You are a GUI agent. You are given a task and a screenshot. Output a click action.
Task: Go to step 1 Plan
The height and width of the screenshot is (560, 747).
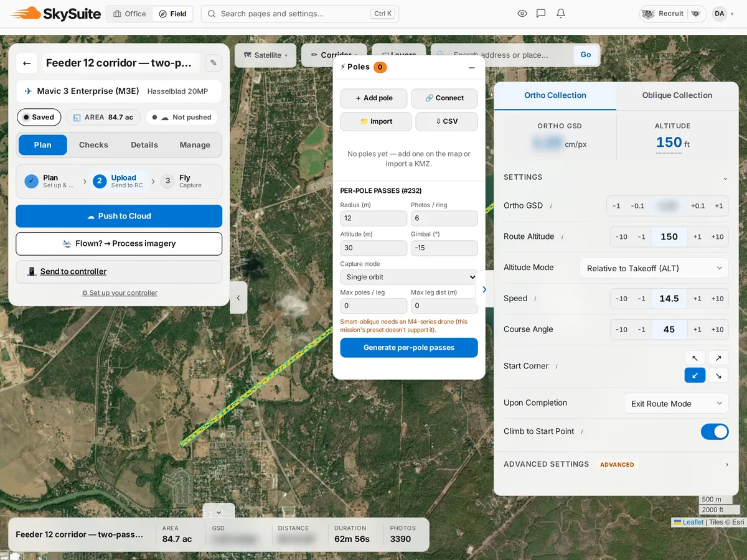click(x=50, y=181)
